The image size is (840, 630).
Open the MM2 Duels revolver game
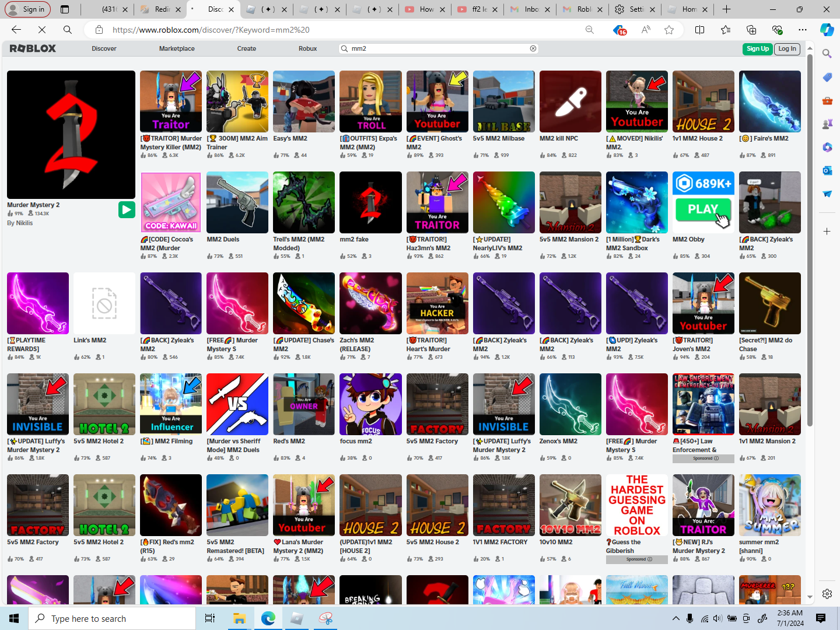tap(237, 202)
